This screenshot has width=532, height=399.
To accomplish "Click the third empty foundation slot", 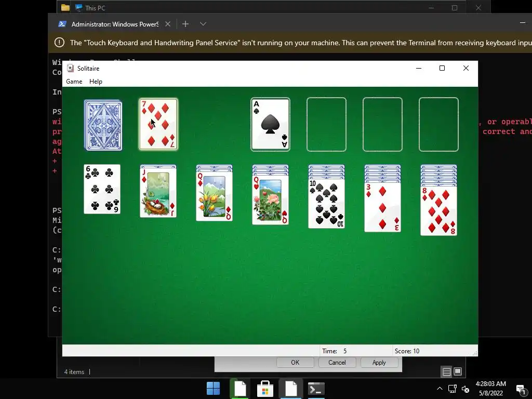I will click(382, 124).
